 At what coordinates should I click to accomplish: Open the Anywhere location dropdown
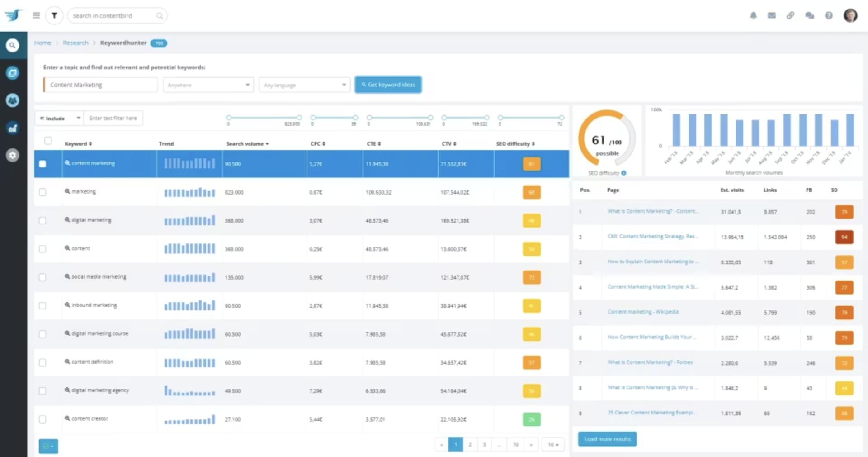point(208,85)
